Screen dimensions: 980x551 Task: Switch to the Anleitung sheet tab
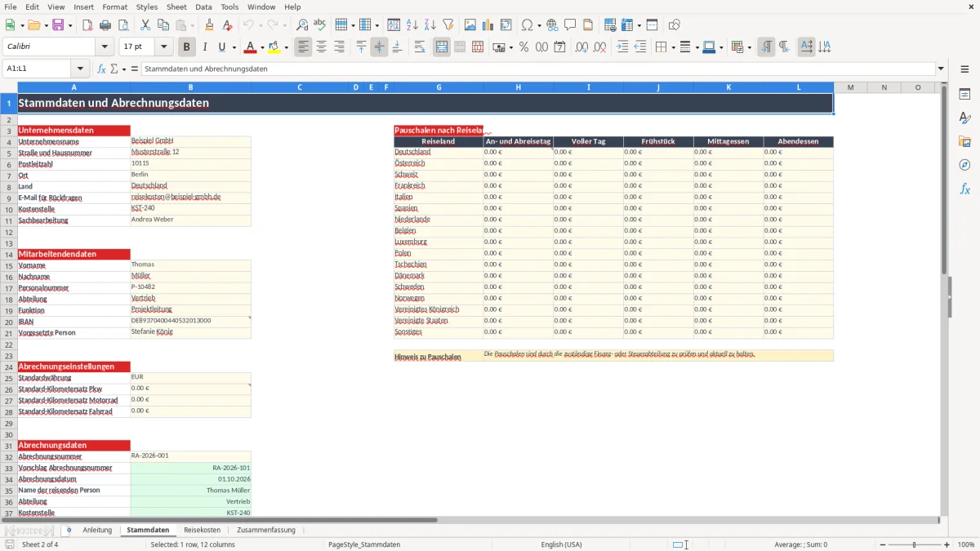coord(97,530)
